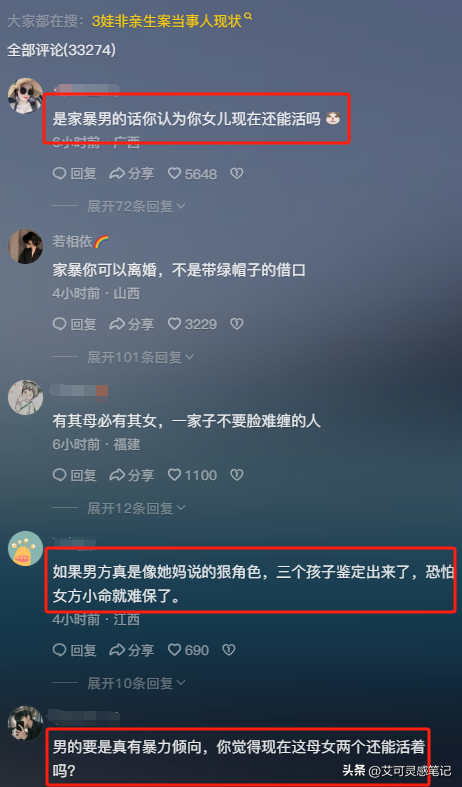Dislike the 江西 comment with 690 likes
The image size is (462, 787).
(228, 650)
